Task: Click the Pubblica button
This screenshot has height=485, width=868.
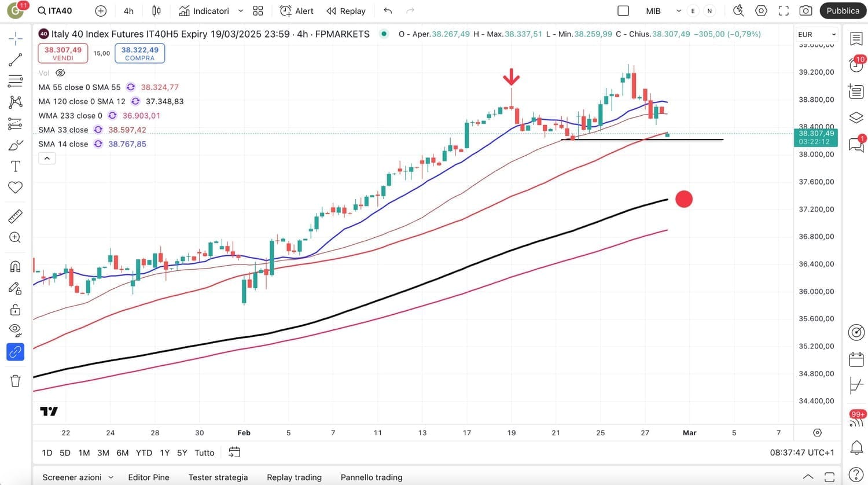Action: tap(843, 11)
